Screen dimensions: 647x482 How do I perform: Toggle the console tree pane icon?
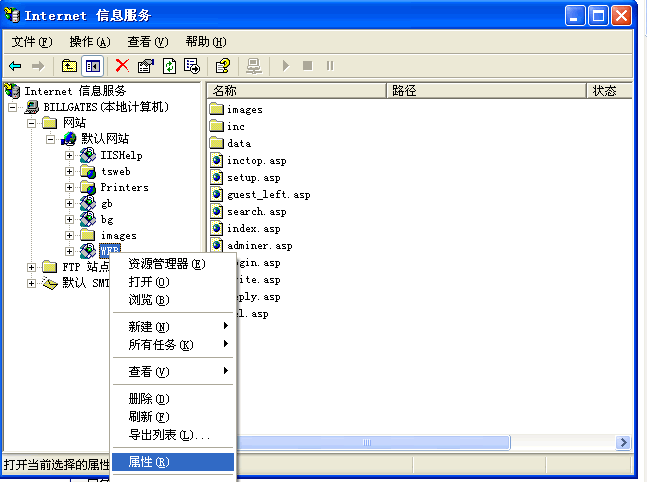click(92, 66)
